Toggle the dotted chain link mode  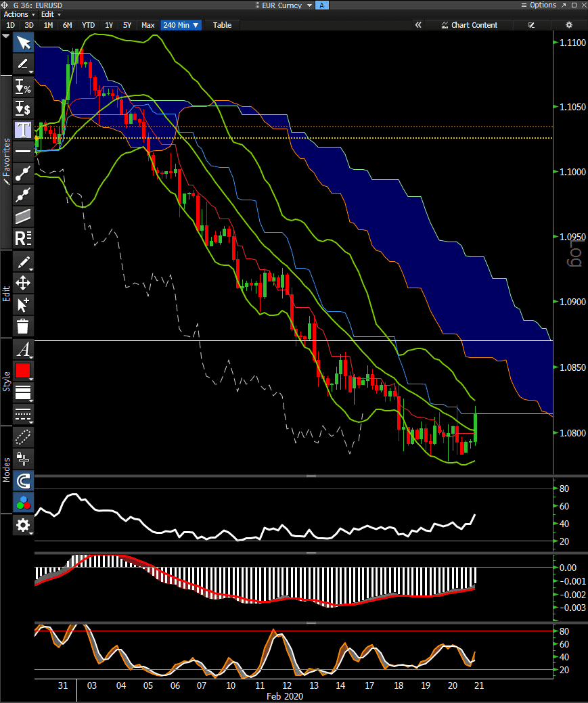click(23, 436)
